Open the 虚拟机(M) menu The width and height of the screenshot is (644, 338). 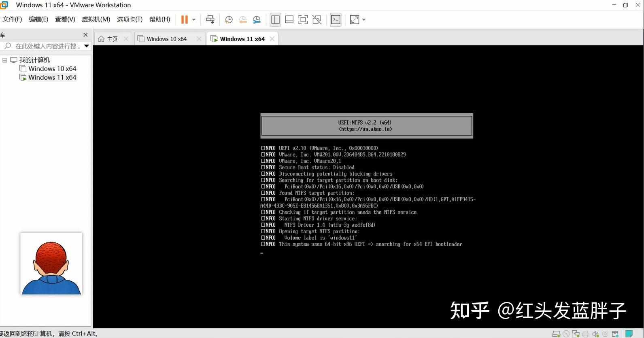coord(96,19)
